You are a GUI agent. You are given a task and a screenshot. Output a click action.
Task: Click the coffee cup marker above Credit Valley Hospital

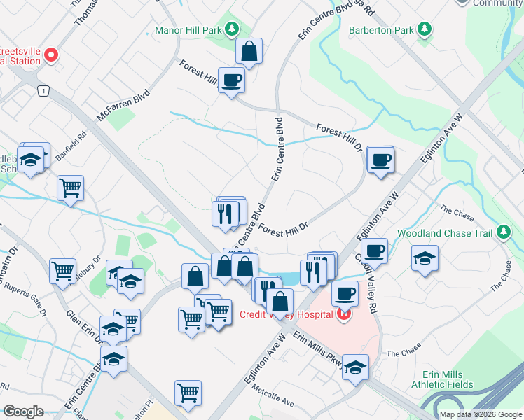point(345,294)
